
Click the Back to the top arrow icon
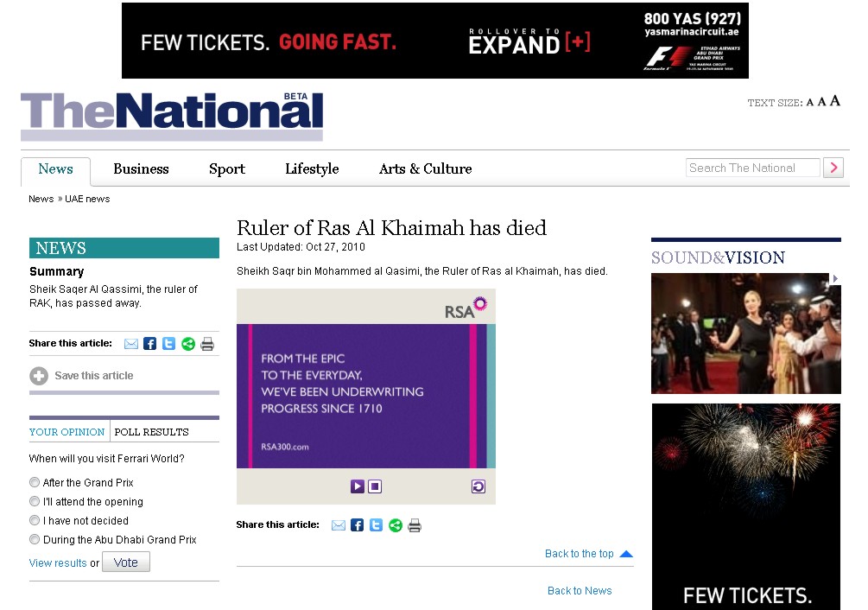coord(626,554)
